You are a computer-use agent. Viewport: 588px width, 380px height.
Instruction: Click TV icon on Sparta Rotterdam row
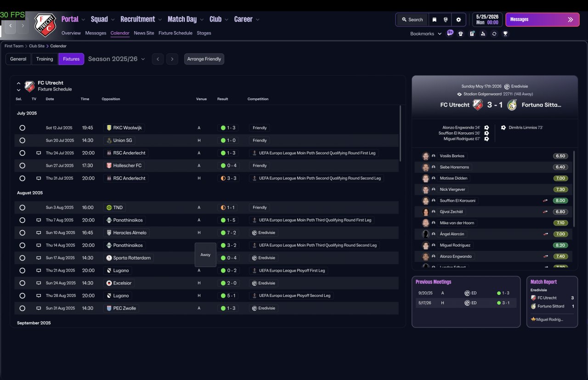pyautogui.click(x=39, y=258)
